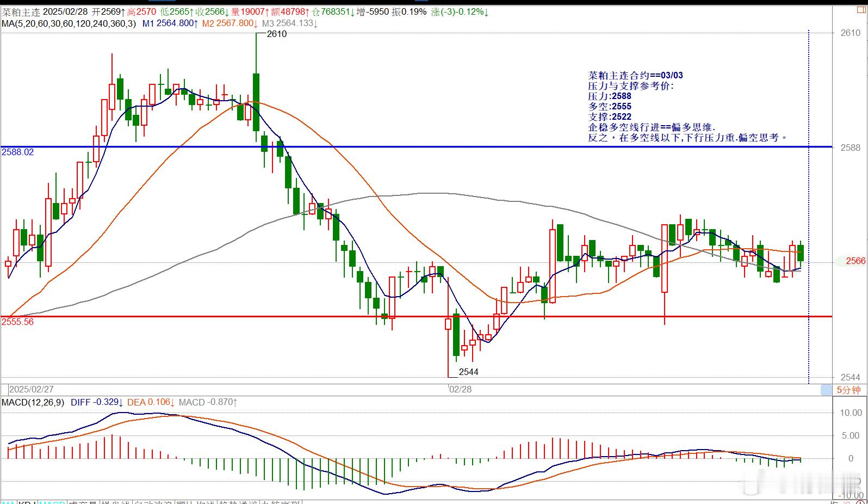The width and height of the screenshot is (868, 504).
Task: Click the 振0.19% amplitude value
Action: click(x=410, y=11)
